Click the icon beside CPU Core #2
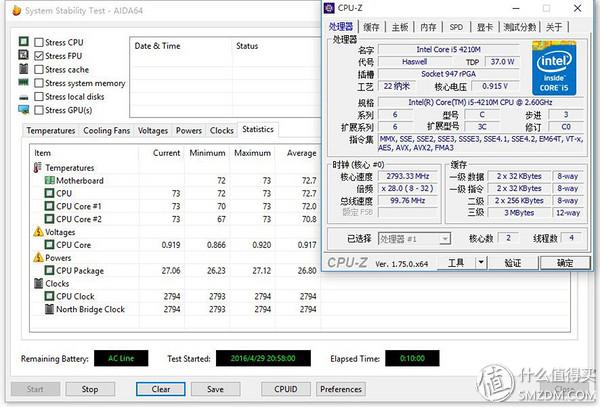 click(x=49, y=219)
